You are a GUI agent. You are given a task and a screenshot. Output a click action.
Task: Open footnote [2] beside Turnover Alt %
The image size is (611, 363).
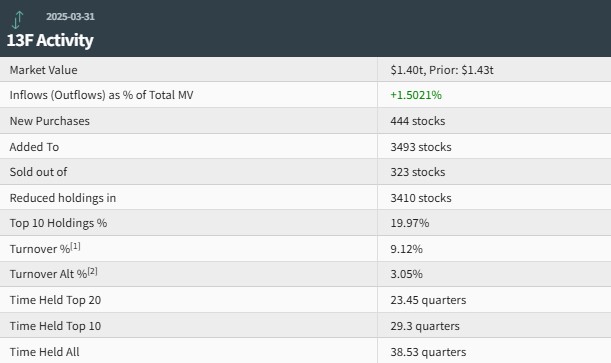coord(92,271)
